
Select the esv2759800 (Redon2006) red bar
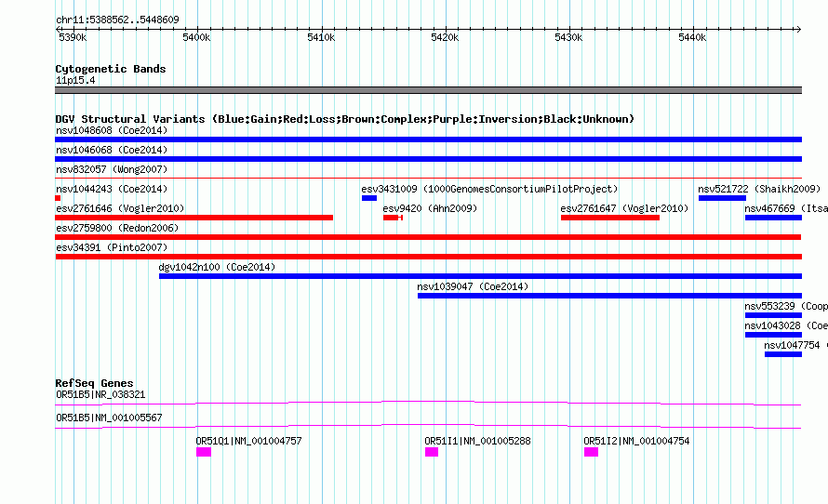[428, 237]
